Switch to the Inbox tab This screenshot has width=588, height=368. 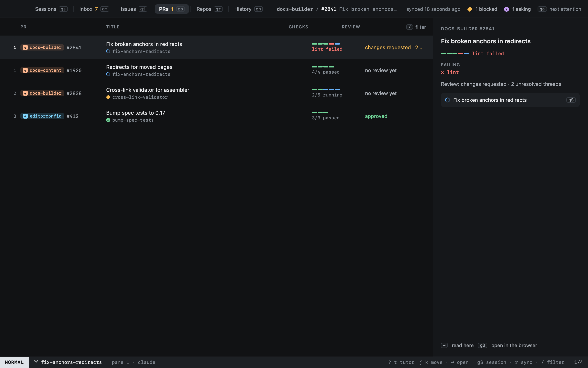94,9
